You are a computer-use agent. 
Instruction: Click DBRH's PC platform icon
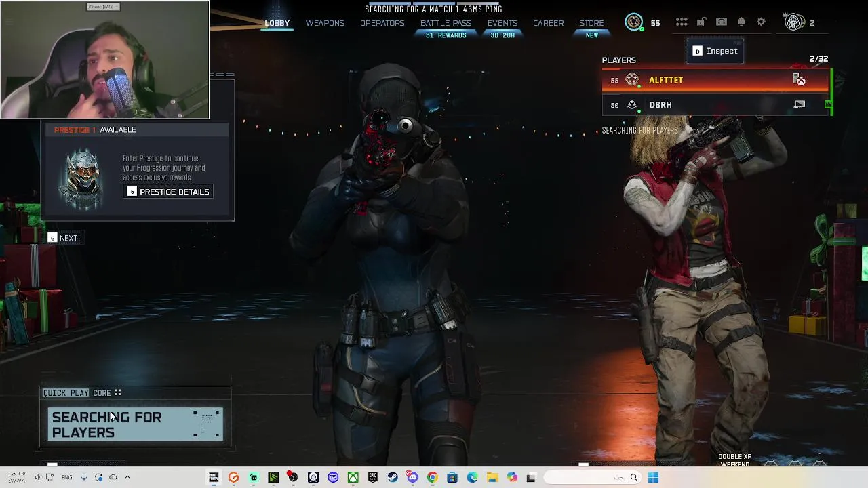click(x=800, y=104)
